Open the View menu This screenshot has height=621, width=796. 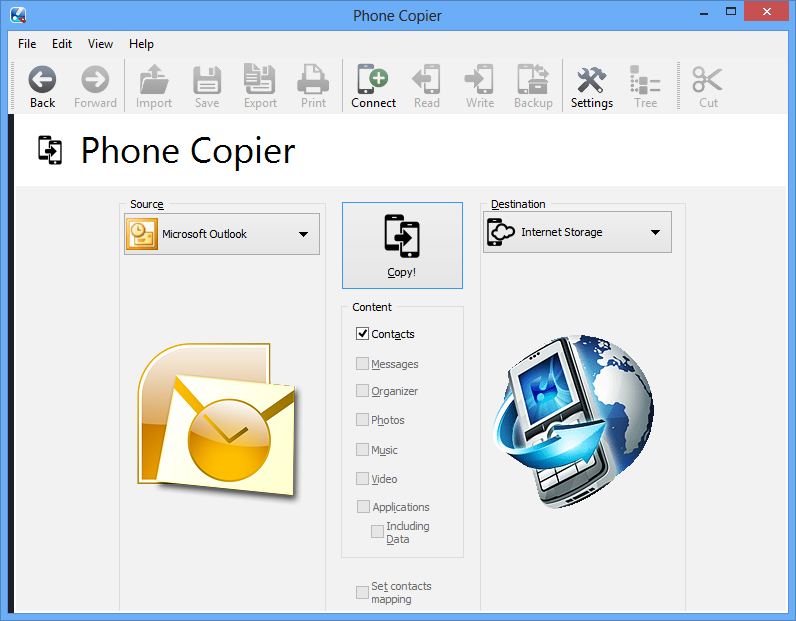[100, 44]
